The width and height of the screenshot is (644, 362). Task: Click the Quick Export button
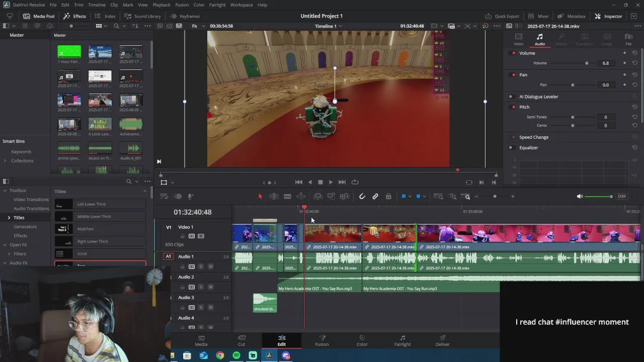pos(502,16)
